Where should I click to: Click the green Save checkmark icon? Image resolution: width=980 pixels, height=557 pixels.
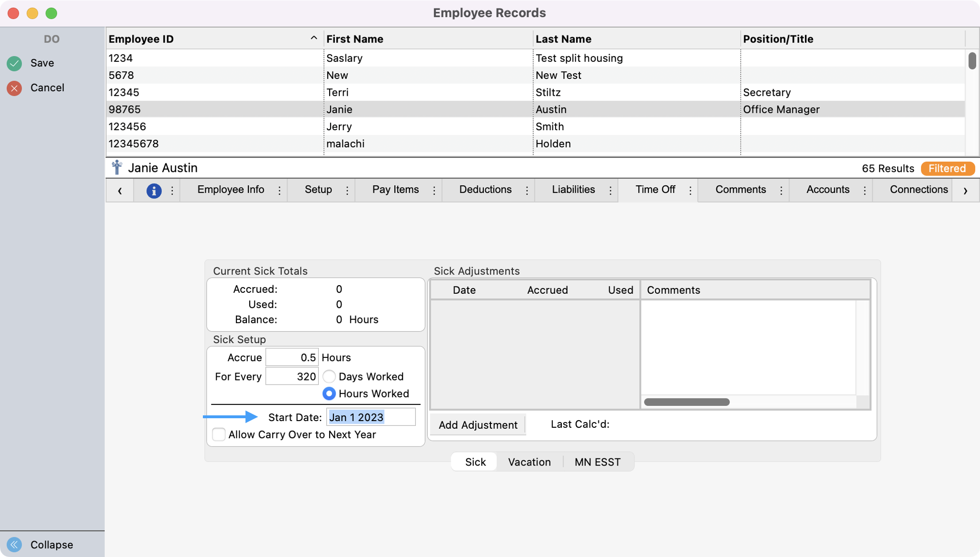tap(14, 63)
